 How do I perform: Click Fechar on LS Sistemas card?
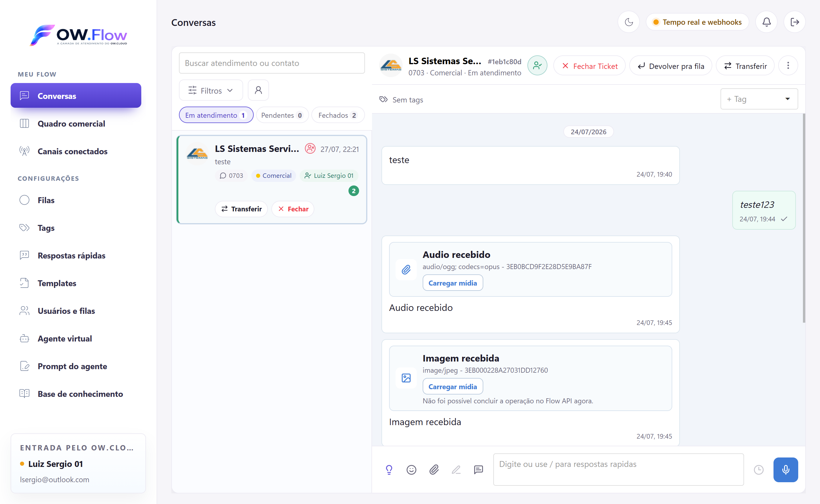tap(293, 209)
